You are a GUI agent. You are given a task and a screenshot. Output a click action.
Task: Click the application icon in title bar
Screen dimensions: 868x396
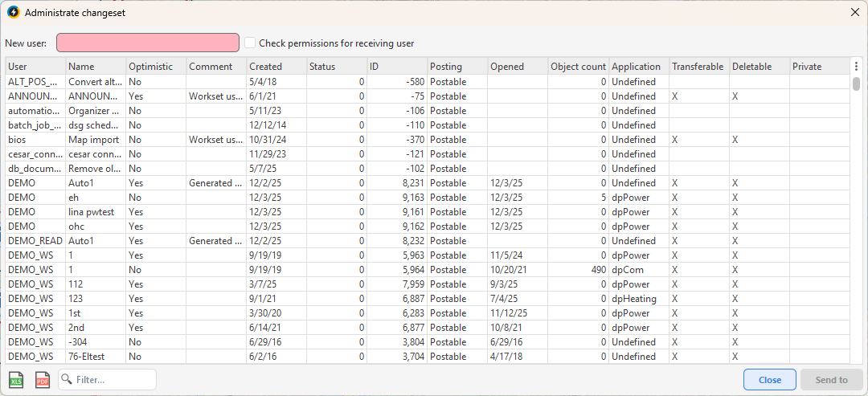[x=13, y=13]
